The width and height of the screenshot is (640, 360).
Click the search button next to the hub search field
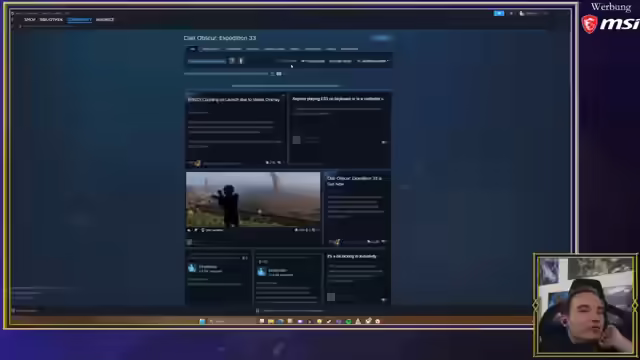[x=231, y=61]
